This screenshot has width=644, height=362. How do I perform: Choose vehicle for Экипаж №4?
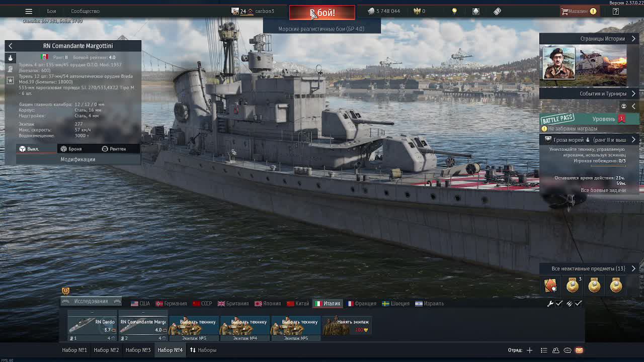[x=245, y=329]
